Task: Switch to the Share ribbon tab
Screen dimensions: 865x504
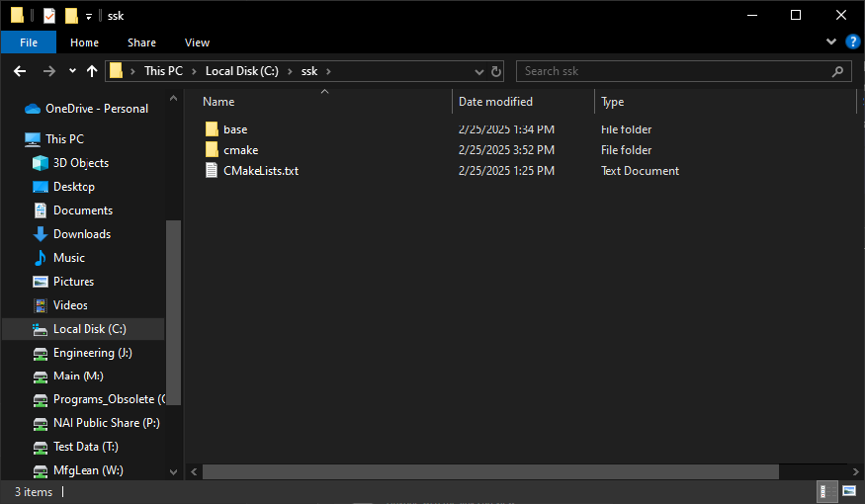Action: (x=141, y=42)
